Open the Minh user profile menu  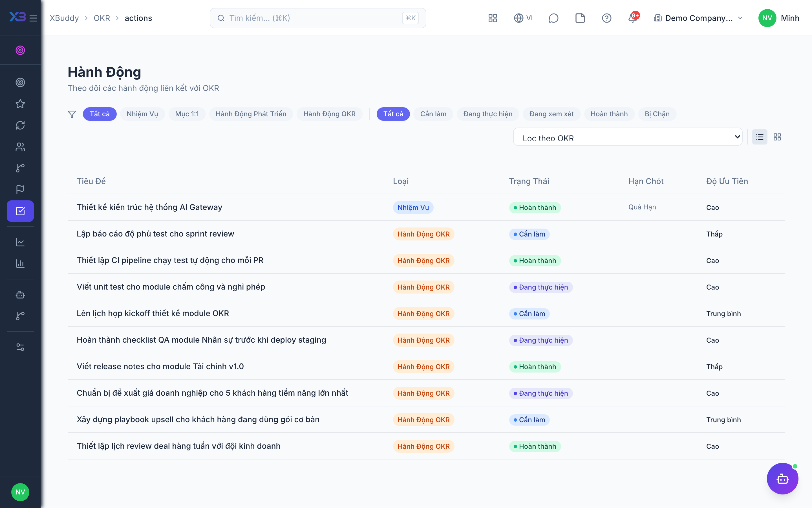[x=779, y=18]
